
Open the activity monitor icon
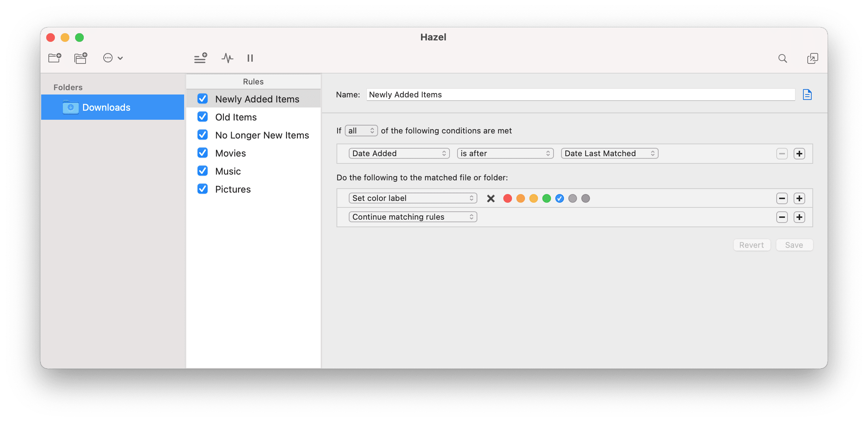(x=227, y=58)
